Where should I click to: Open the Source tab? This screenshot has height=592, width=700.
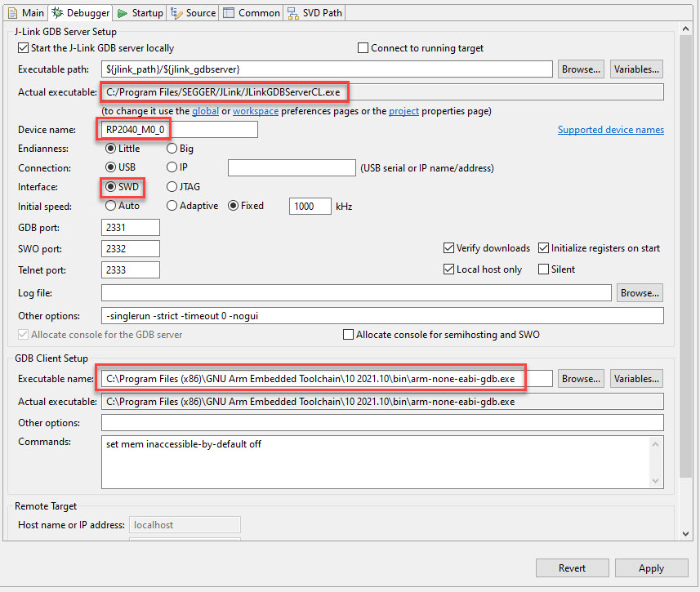click(x=194, y=13)
